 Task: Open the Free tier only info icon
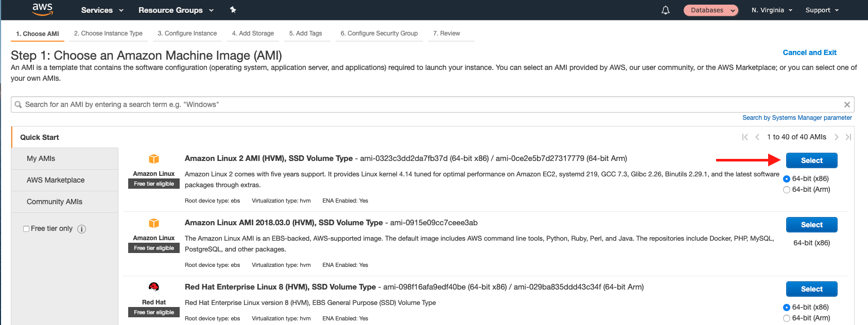tap(81, 229)
